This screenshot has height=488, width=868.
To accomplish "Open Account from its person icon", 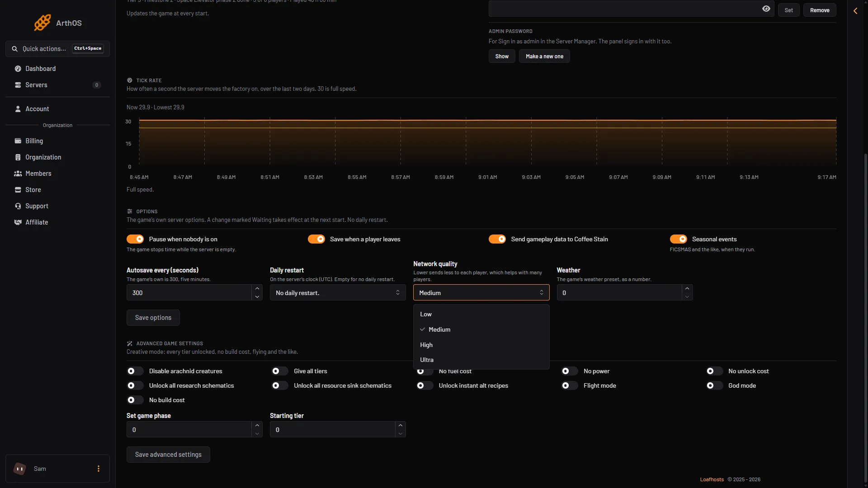I will pyautogui.click(x=18, y=109).
